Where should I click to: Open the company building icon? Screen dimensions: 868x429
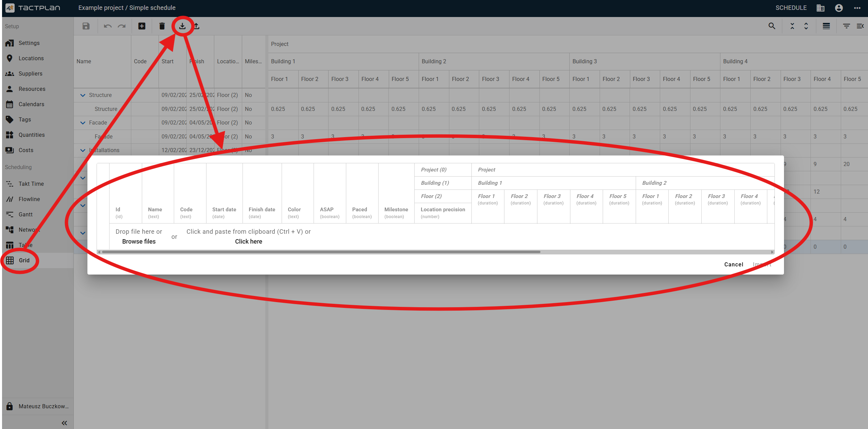pyautogui.click(x=820, y=8)
